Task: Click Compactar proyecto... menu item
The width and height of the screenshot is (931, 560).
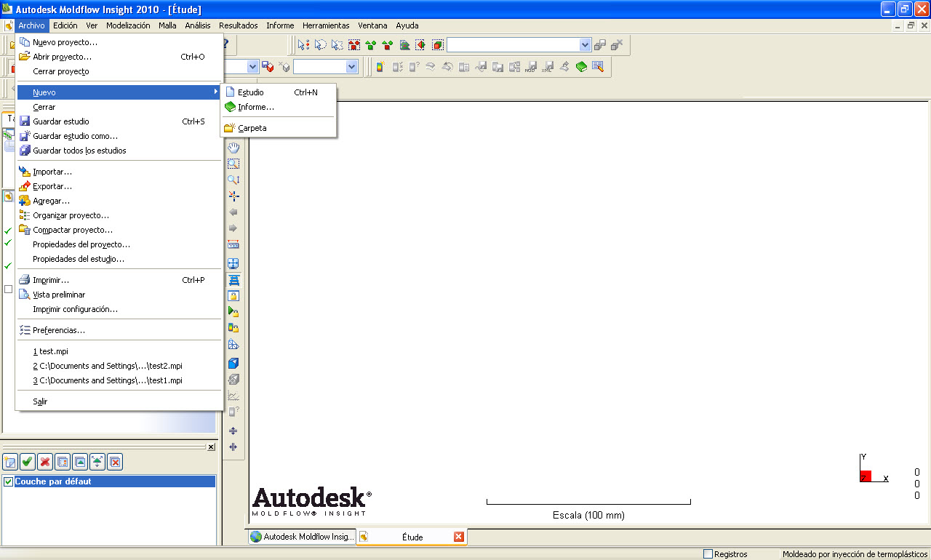Action: (x=119, y=230)
